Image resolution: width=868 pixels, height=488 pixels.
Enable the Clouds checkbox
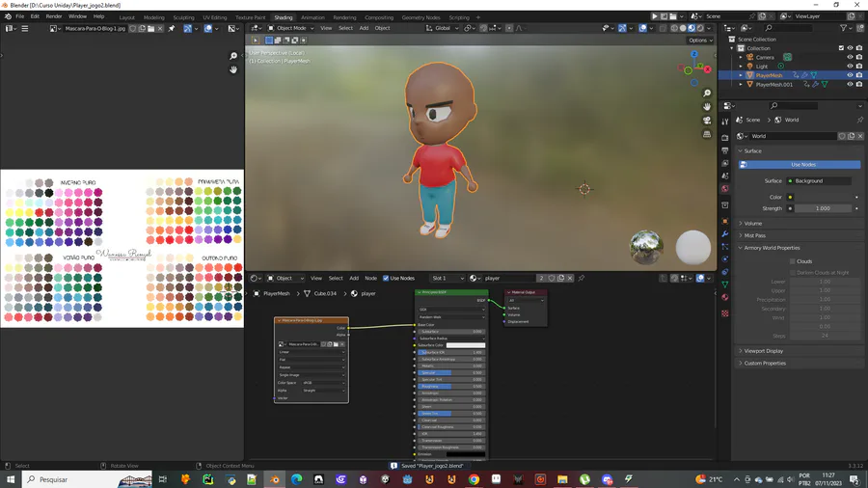point(793,261)
